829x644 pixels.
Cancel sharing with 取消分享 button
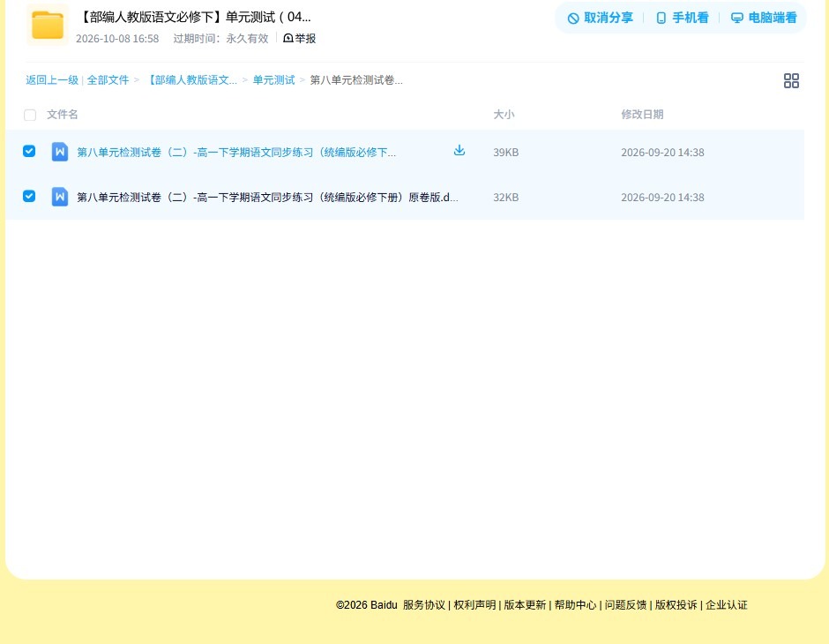pos(600,18)
